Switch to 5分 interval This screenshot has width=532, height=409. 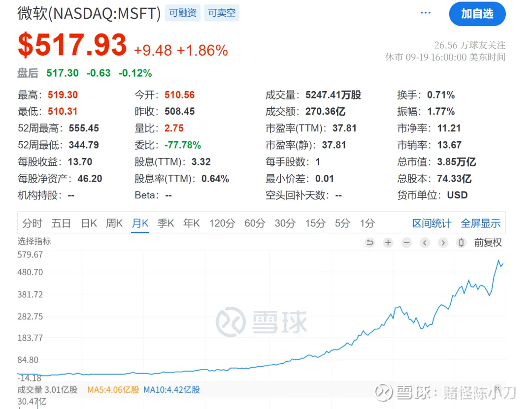tap(342, 223)
